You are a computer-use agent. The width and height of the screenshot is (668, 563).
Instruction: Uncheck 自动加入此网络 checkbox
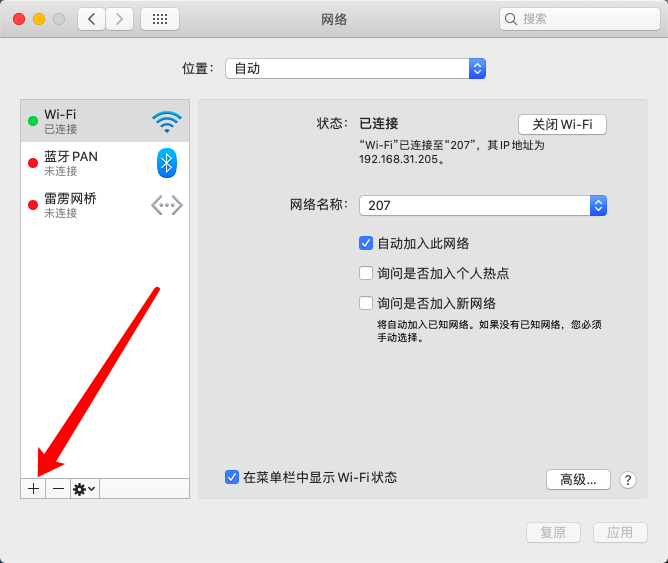[x=366, y=243]
